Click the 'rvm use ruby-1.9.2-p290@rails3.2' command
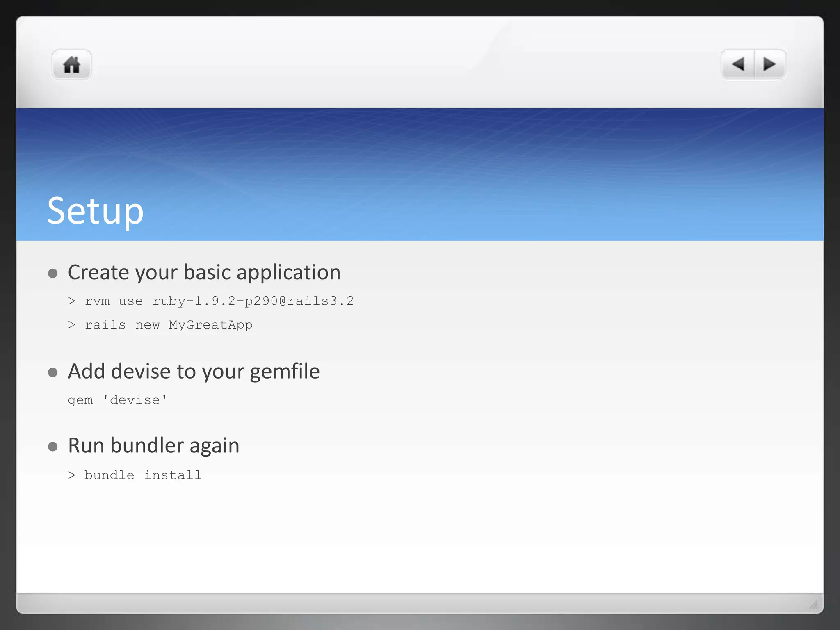This screenshot has height=630, width=840. coord(219,301)
